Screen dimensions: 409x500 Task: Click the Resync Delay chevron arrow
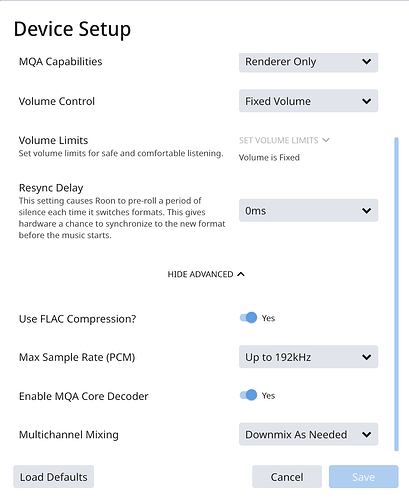click(x=366, y=211)
